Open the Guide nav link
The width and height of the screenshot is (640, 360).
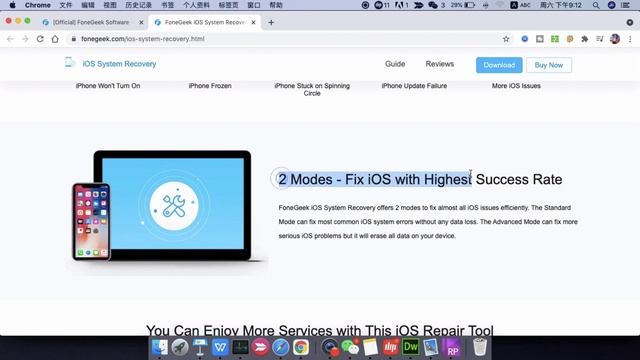[x=395, y=64]
